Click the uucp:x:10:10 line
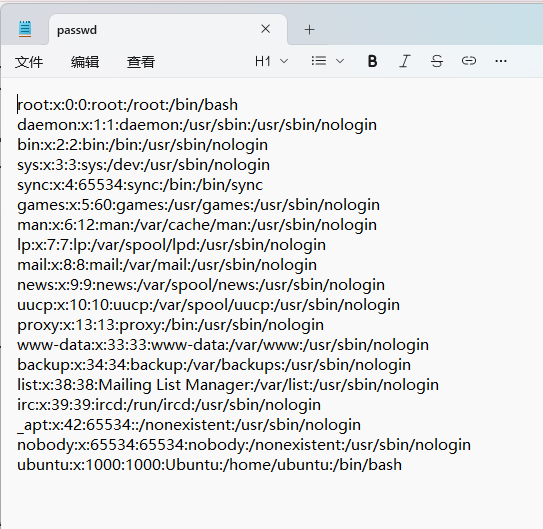 point(208,305)
